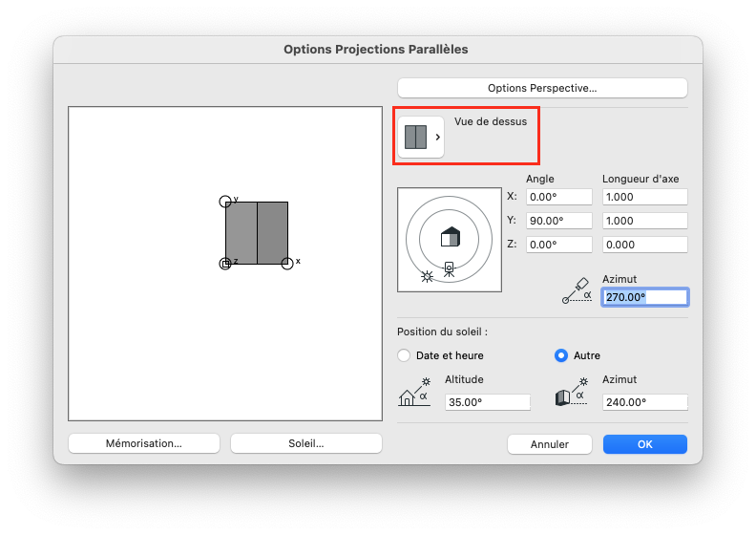Click the X angle input field
Screen dimensions: 756x535
click(558, 197)
